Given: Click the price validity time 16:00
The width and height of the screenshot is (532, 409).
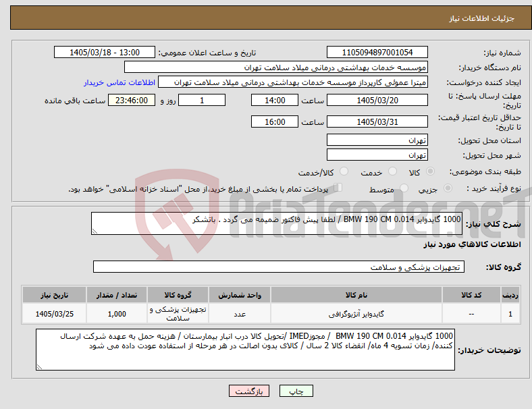Looking at the screenshot, I should coord(275,121).
